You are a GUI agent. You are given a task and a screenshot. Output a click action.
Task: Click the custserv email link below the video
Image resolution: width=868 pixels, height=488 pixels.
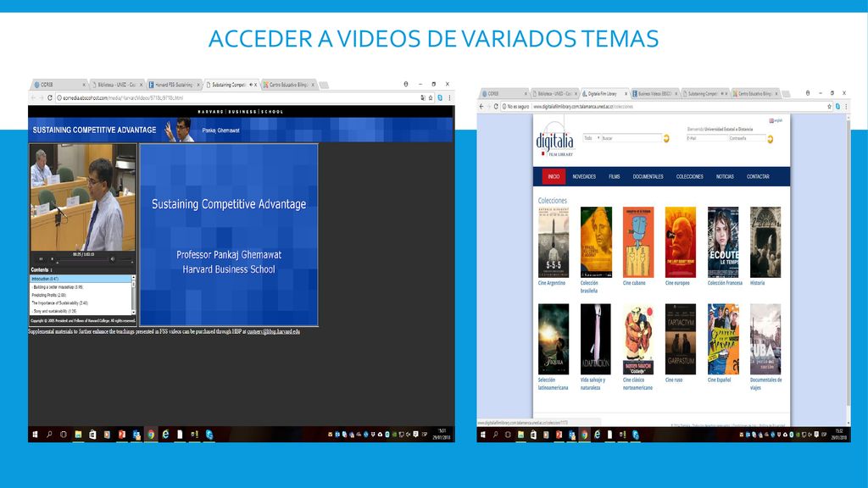click(x=274, y=331)
